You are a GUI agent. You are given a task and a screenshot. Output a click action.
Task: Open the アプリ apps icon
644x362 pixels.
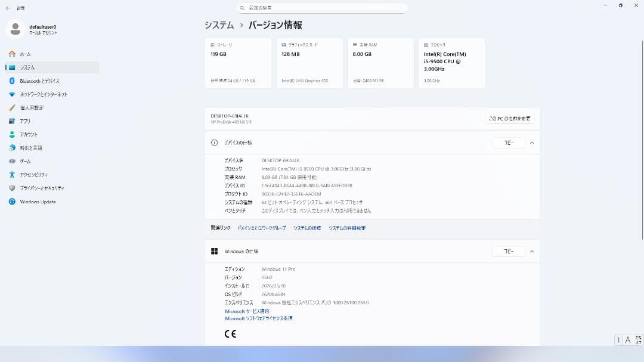[x=12, y=121]
